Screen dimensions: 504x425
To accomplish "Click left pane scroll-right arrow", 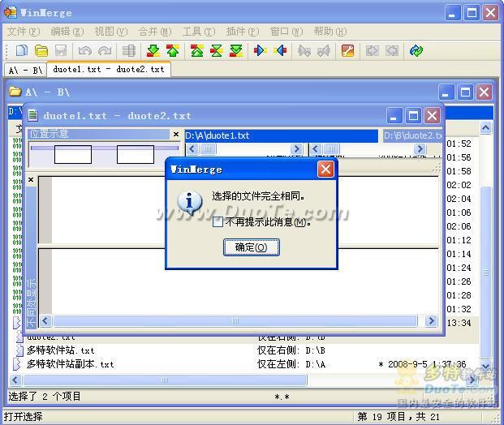I will (296, 149).
